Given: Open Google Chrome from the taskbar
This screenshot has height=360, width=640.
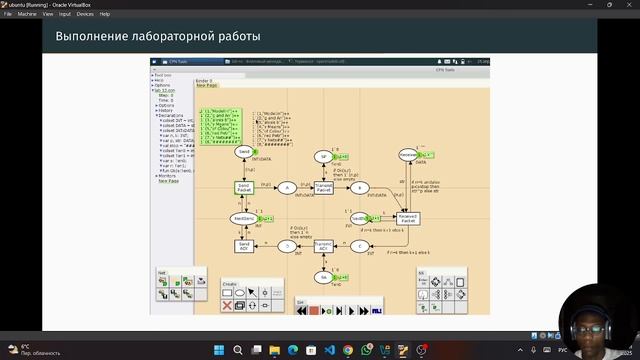Looking at the screenshot, I should (348, 350).
